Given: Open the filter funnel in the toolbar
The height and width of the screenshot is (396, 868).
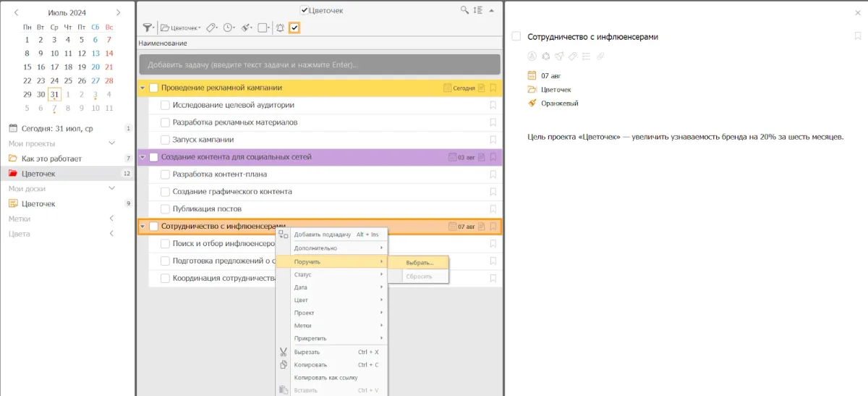Looking at the screenshot, I should tap(148, 28).
